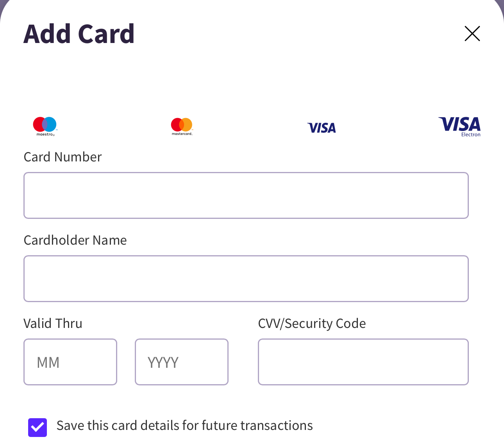The width and height of the screenshot is (504, 444).
Task: Pick the plain Visa logo
Action: click(322, 128)
